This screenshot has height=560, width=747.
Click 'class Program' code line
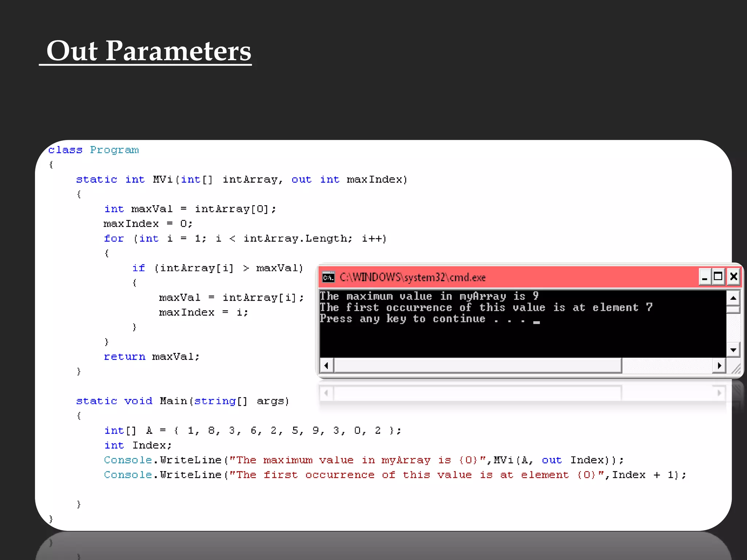pyautogui.click(x=93, y=150)
